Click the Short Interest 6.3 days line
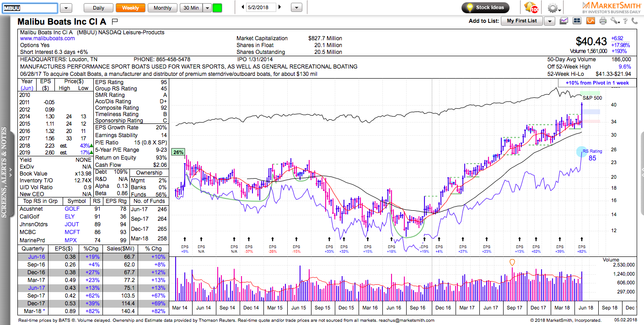644x325 pixels. [54, 52]
